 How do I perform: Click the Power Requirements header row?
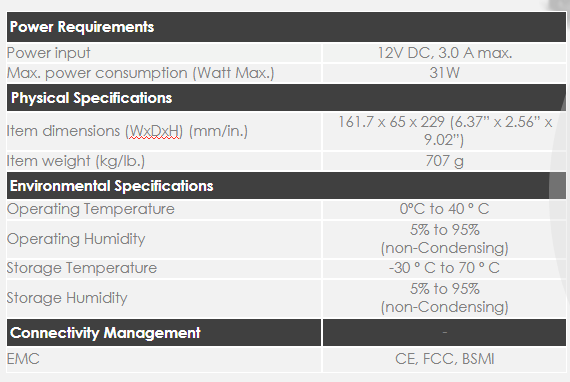click(x=286, y=27)
